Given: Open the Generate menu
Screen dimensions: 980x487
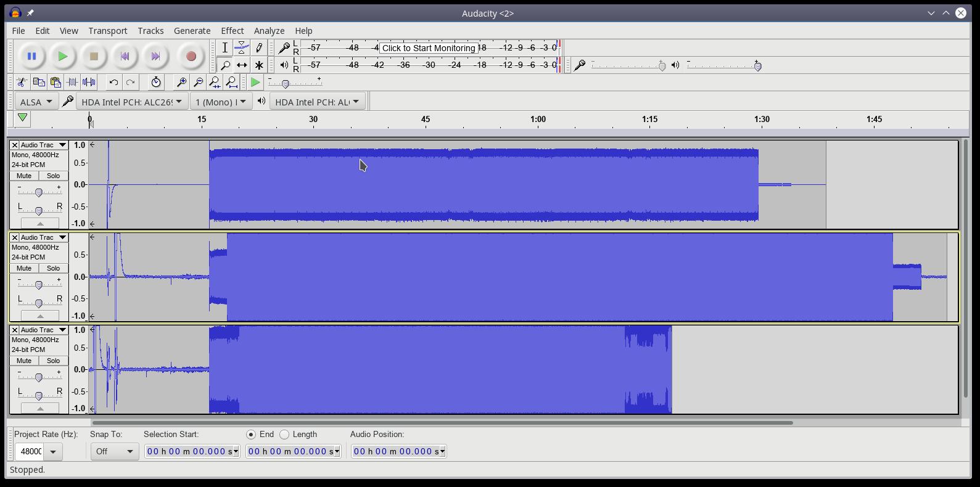Looking at the screenshot, I should click(x=192, y=30).
